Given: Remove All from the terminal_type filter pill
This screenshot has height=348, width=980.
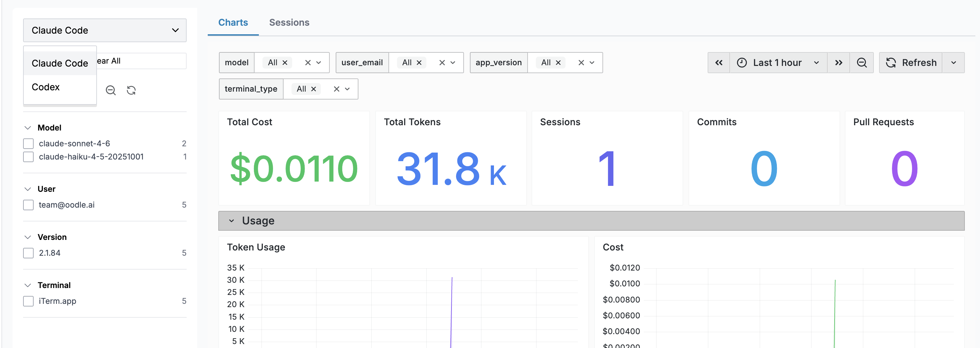Looking at the screenshot, I should (314, 89).
